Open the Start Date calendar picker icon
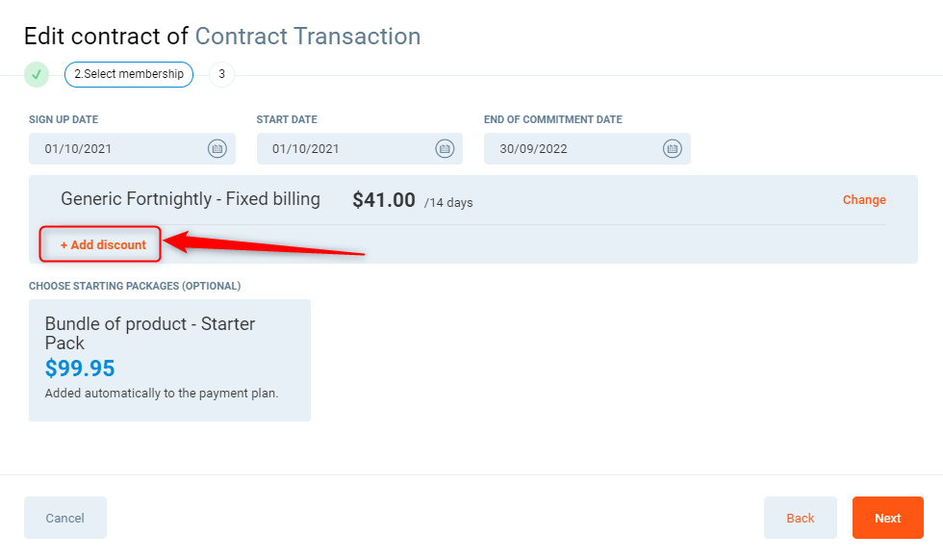 [445, 148]
